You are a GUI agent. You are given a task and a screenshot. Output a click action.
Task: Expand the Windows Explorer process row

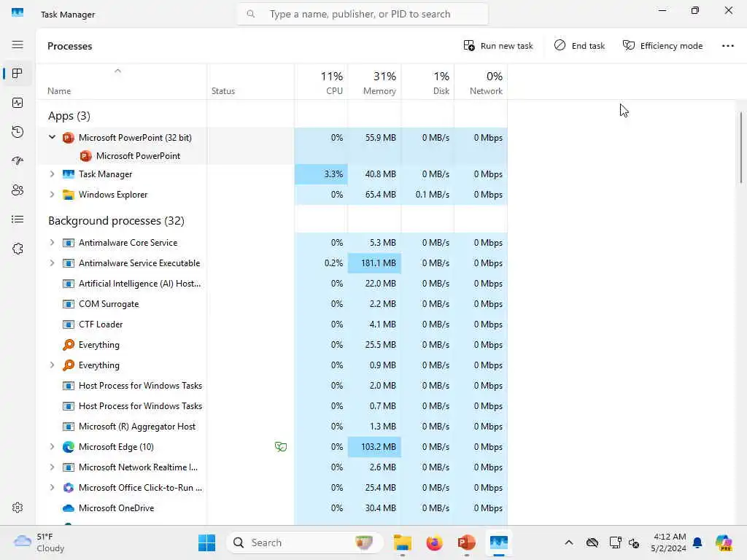click(x=52, y=194)
